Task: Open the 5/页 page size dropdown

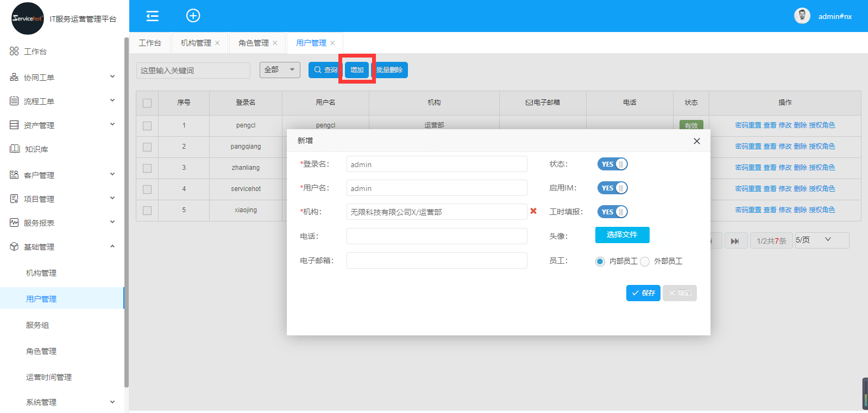Action: [x=821, y=240]
